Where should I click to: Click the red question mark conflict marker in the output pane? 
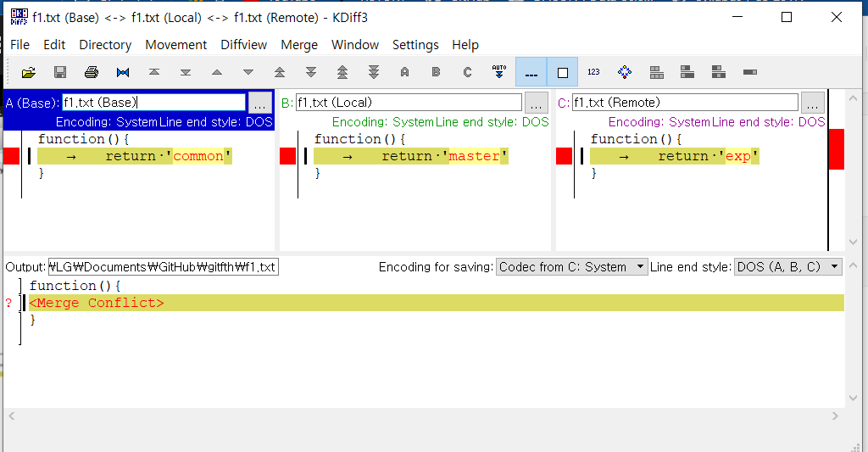point(8,303)
